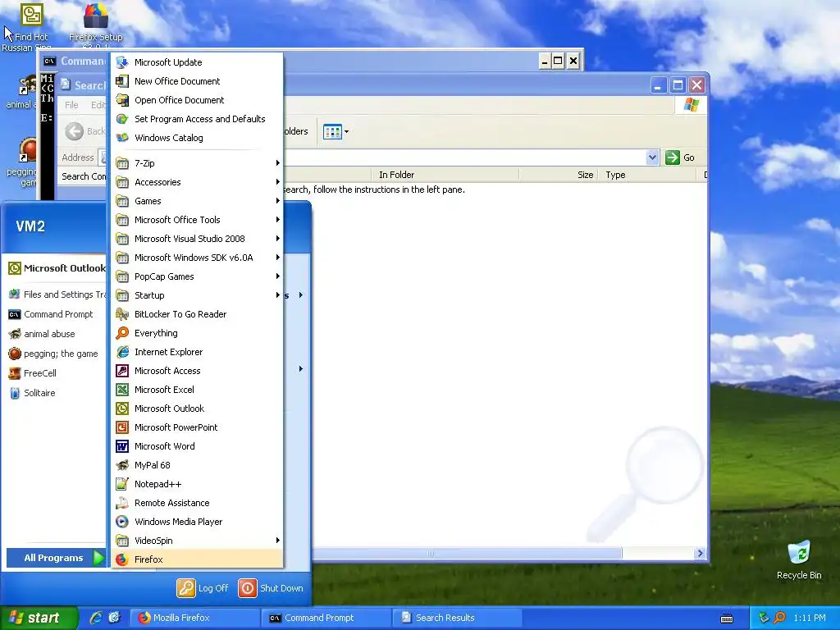This screenshot has height=630, width=840.
Task: Click the Windows Catalog icon
Action: pos(122,138)
